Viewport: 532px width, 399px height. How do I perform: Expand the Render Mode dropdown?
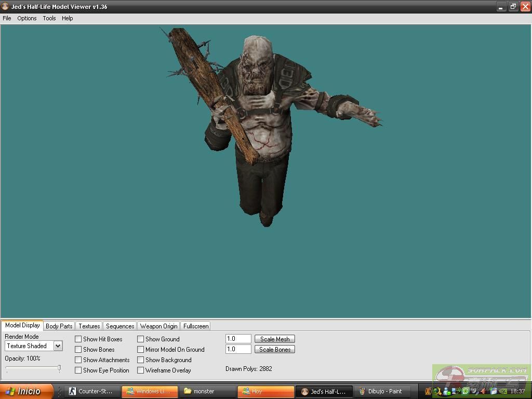point(58,346)
